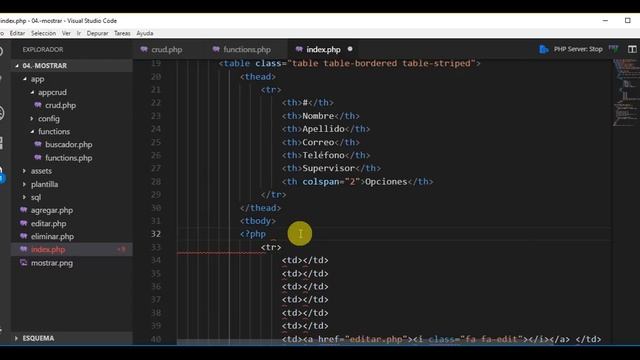Open agregar.php file

click(52, 210)
